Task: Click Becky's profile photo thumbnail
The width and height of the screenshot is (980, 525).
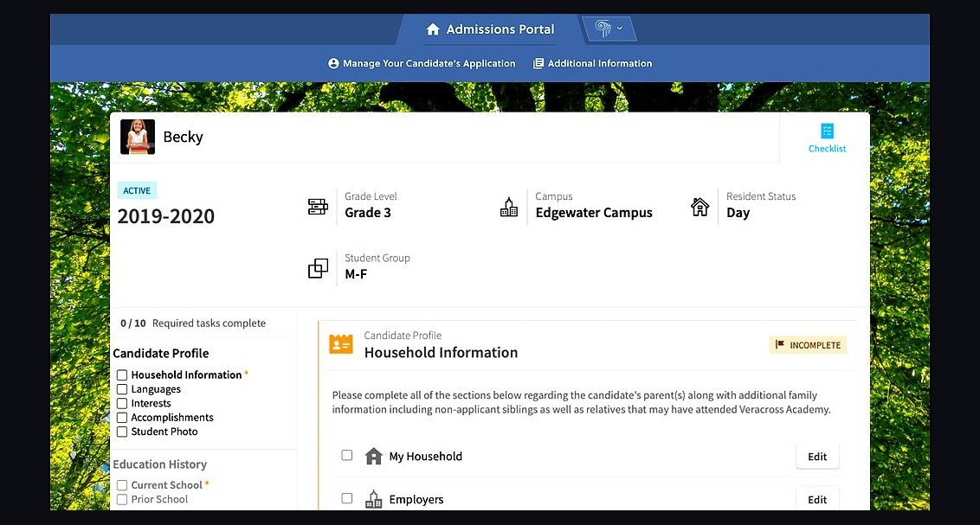Action: [138, 137]
